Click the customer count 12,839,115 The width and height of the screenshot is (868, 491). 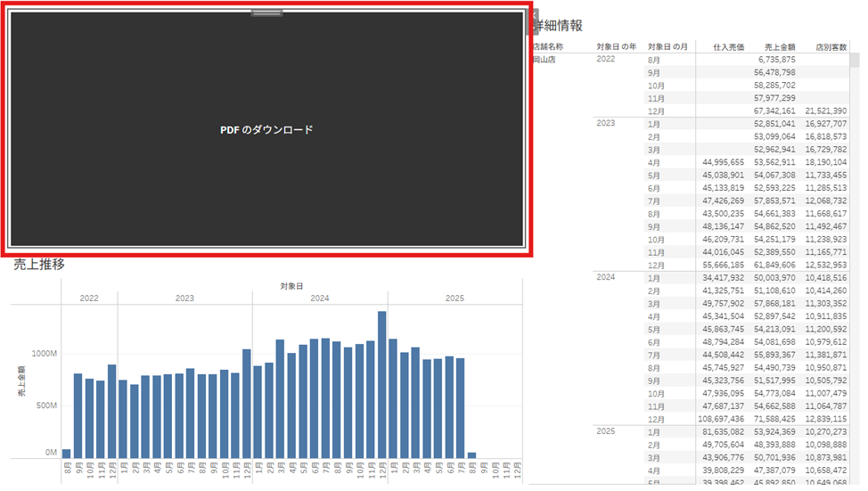click(x=826, y=419)
